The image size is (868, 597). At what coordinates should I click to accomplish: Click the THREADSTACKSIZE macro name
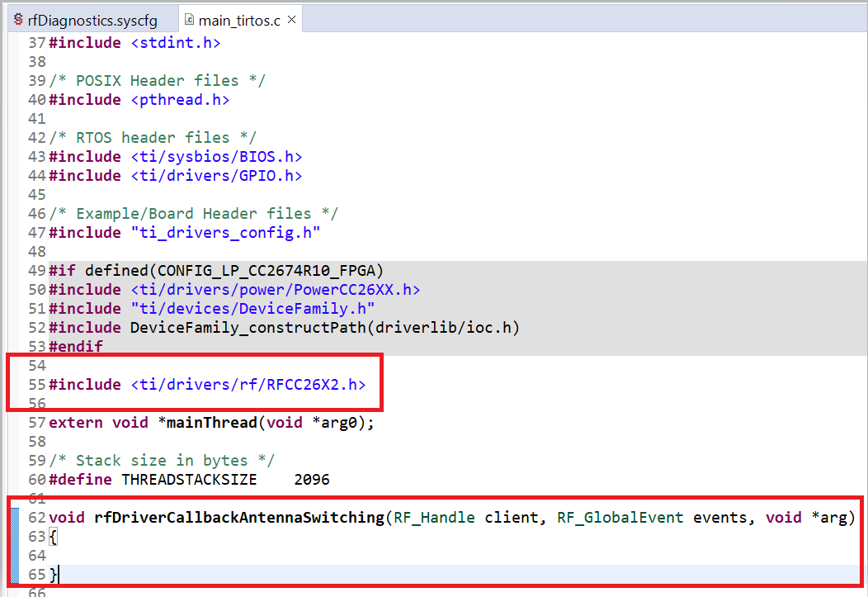click(x=189, y=480)
